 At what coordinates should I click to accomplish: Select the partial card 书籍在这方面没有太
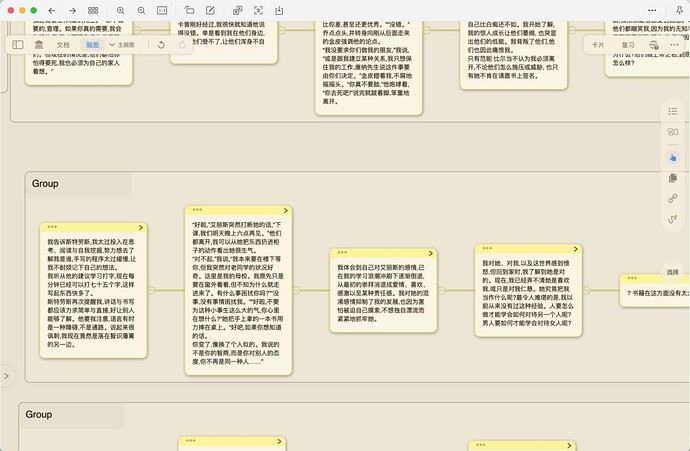click(x=655, y=290)
